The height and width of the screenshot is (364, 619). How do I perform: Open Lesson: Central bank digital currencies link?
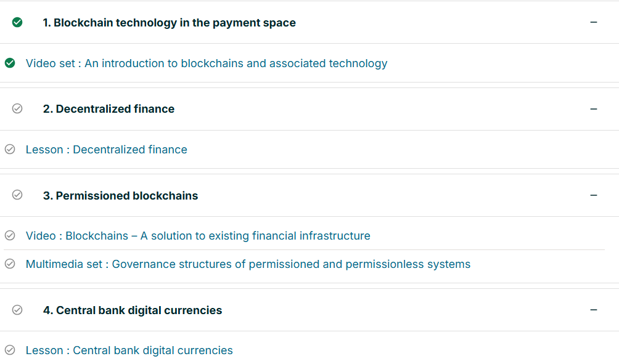pos(129,350)
